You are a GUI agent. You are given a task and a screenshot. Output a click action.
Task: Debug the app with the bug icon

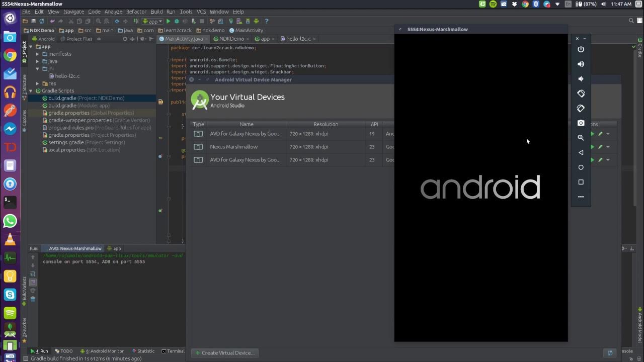177,21
